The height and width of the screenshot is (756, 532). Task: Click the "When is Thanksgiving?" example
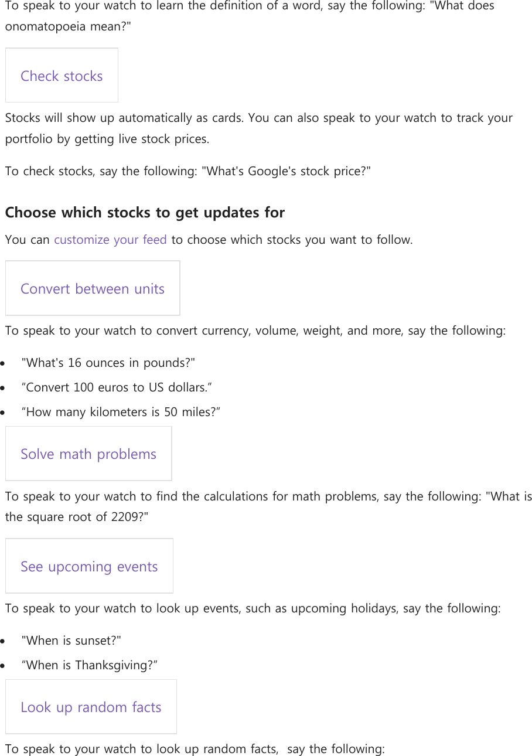[x=89, y=665]
